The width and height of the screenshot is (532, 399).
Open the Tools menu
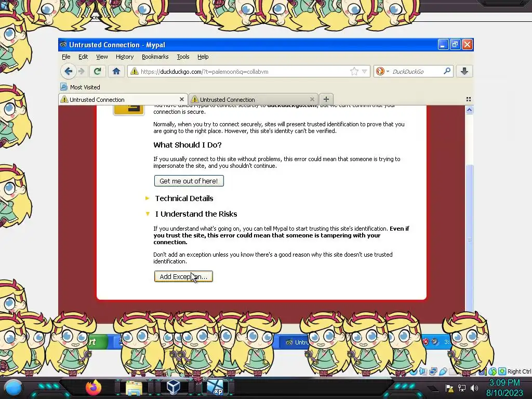pyautogui.click(x=183, y=57)
